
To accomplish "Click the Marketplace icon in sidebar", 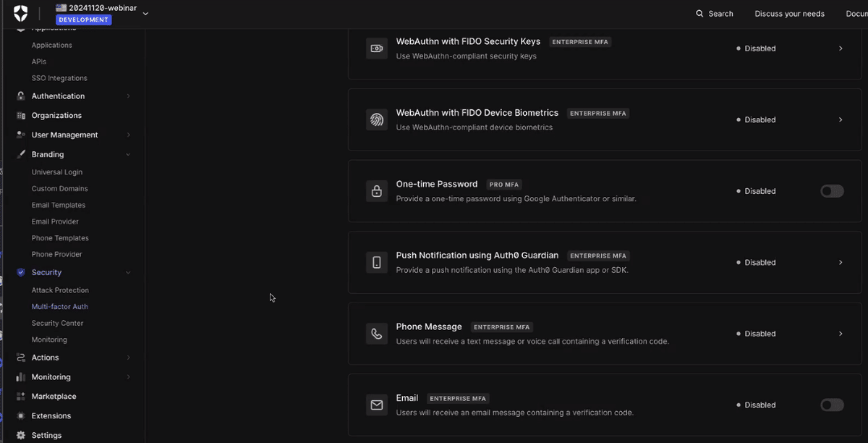I will pos(20,397).
